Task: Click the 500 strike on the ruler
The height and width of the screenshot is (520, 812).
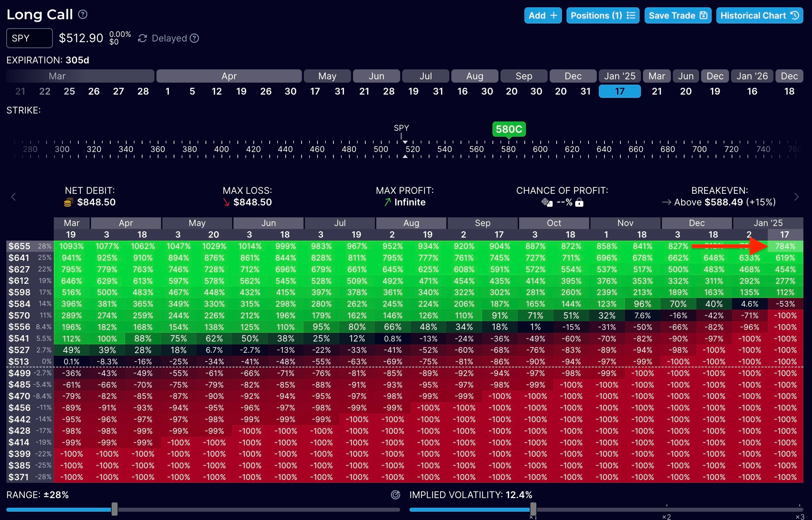Action: pos(381,149)
